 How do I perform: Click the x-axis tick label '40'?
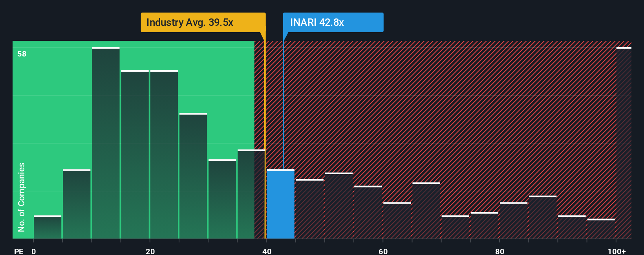click(267, 251)
